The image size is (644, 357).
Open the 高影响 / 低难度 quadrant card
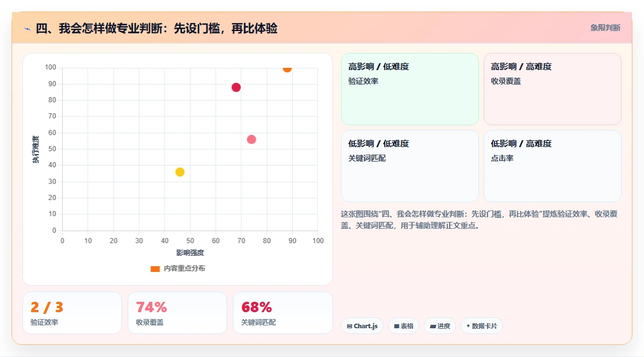pyautogui.click(x=410, y=89)
